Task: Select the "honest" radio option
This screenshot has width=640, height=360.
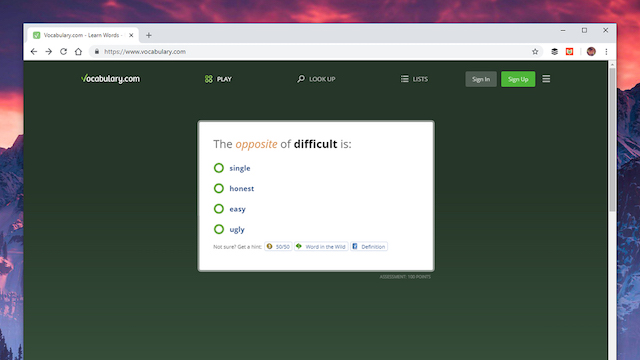Action: tap(233, 189)
